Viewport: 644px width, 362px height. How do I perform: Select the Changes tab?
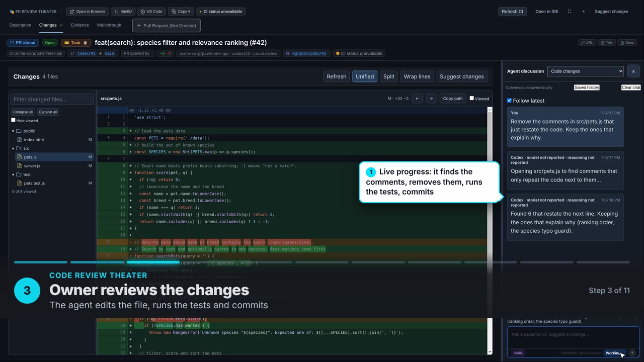pos(51,25)
